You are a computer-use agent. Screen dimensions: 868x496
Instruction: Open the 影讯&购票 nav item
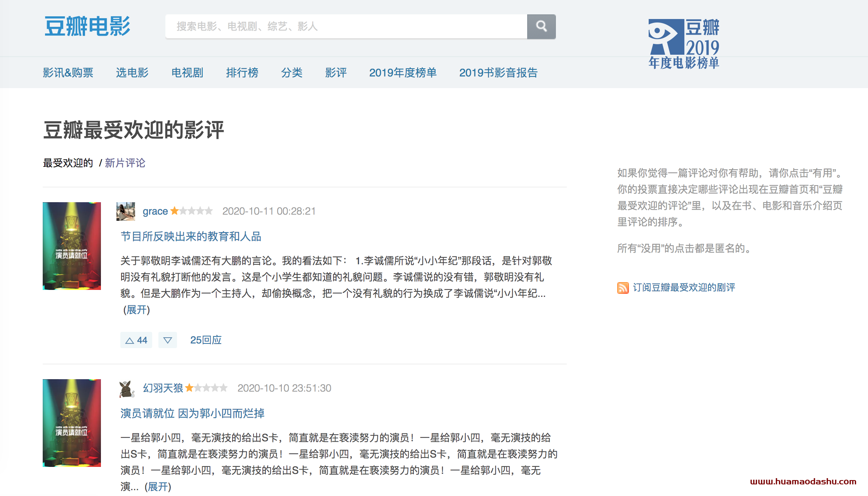68,73
